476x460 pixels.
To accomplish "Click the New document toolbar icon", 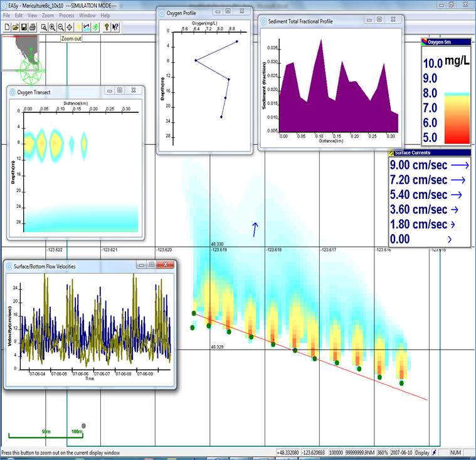I will click(7, 27).
